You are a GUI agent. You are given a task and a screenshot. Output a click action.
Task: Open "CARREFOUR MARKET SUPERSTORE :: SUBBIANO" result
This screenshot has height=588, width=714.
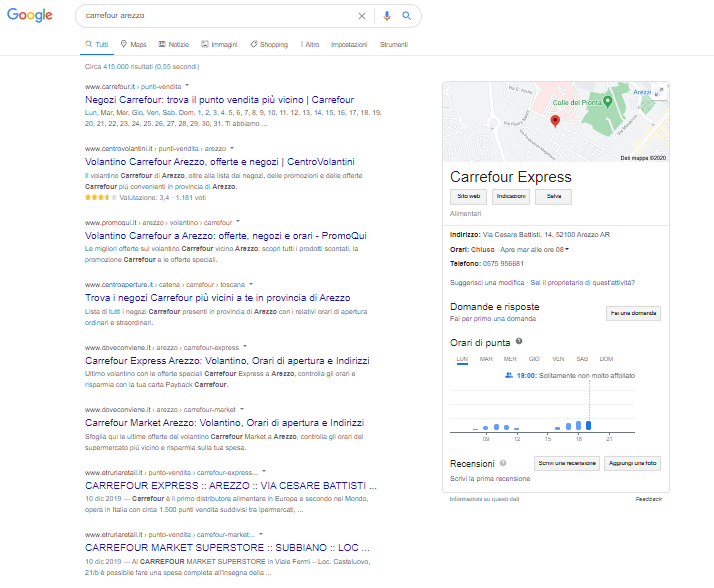pos(227,547)
